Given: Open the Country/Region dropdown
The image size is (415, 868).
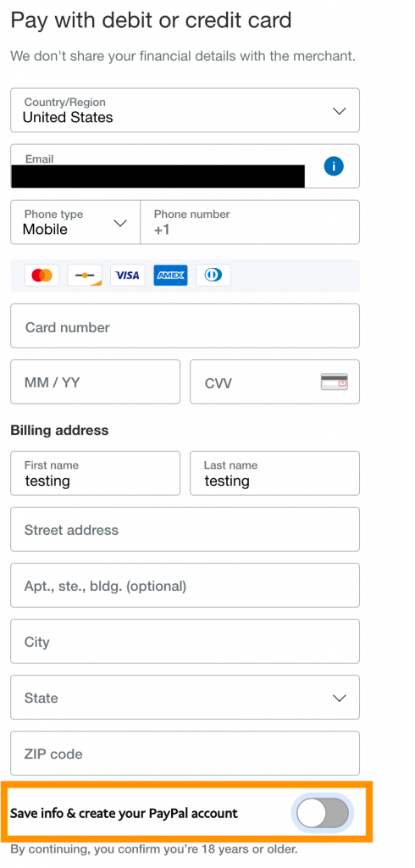Looking at the screenshot, I should tap(185, 110).
